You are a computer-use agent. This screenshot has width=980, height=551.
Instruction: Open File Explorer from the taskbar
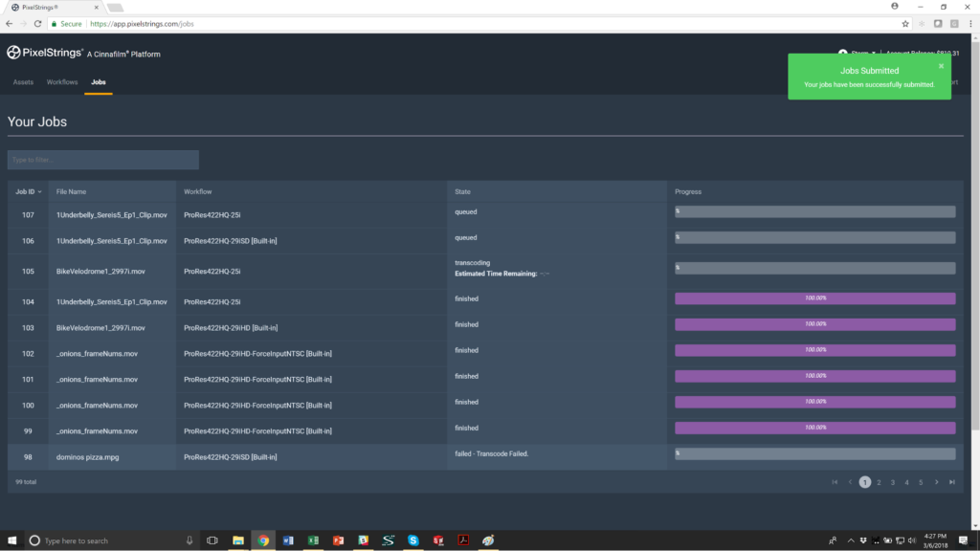[x=238, y=540]
